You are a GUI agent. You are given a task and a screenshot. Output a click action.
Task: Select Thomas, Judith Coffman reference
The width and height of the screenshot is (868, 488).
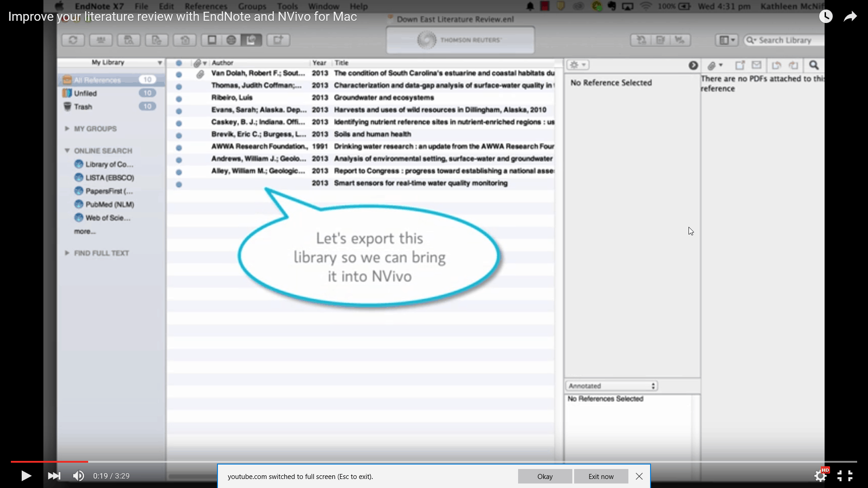(361, 85)
